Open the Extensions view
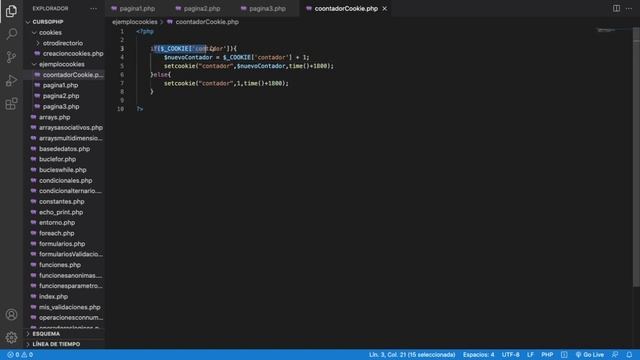640x360 pixels. (11, 104)
